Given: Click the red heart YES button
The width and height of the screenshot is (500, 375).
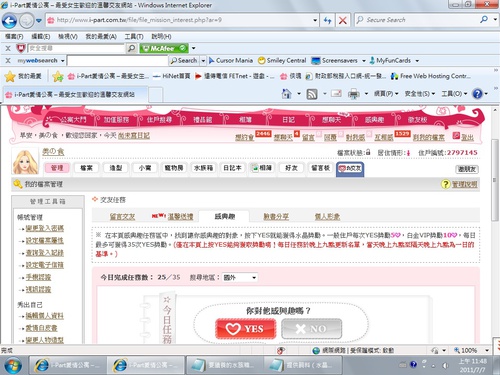Looking at the screenshot, I should [x=246, y=329].
